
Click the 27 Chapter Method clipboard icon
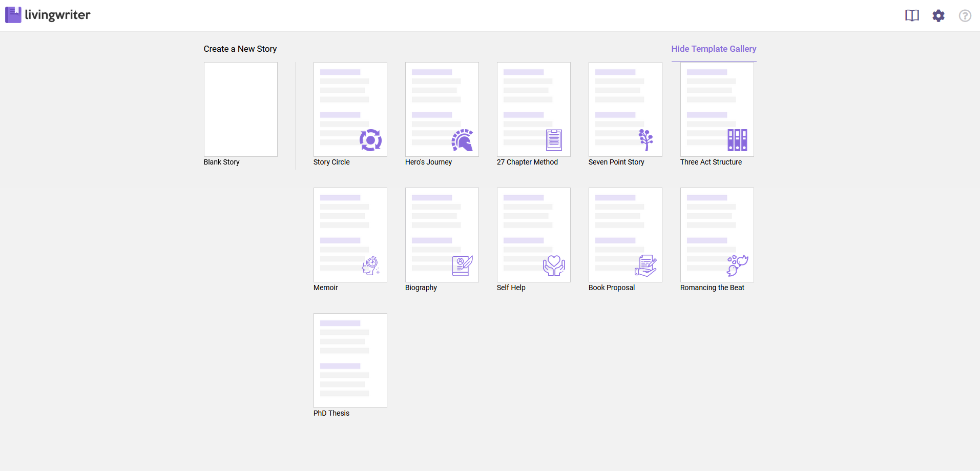tap(554, 140)
